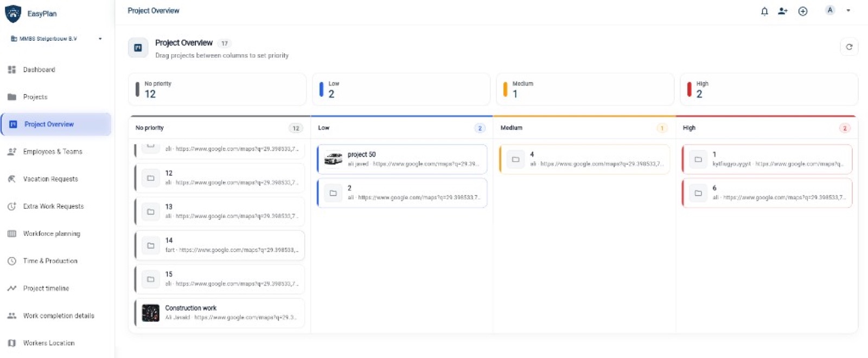Open Time & Production in the sidebar
The height and width of the screenshot is (358, 868).
tap(56, 261)
